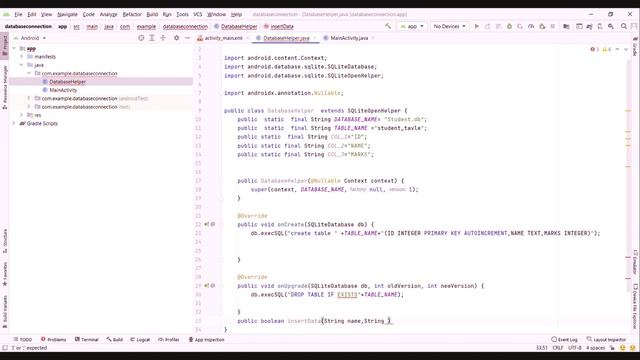Expand the Gradle Scripts node

[x=14, y=123]
